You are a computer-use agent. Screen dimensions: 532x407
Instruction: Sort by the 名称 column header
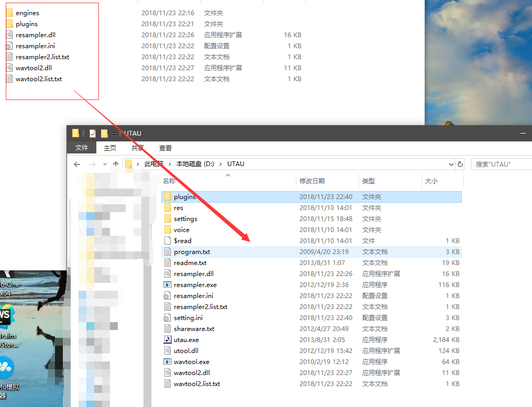[228, 181]
